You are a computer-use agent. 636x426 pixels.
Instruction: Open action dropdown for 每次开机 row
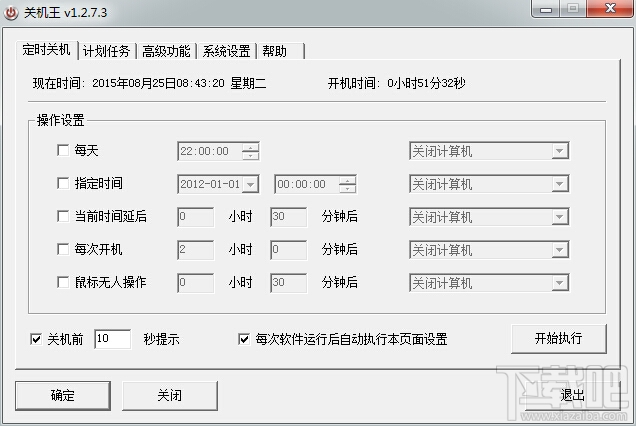click(x=560, y=250)
